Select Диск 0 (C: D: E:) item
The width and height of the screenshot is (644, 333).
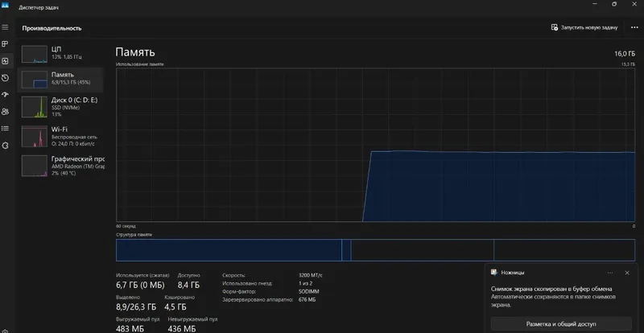tap(60, 107)
